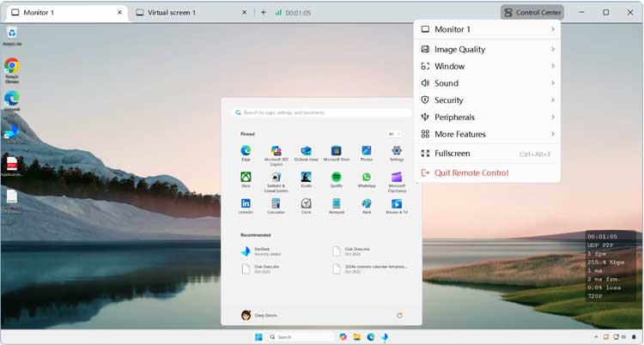Open the Paint app
This screenshot has width=644, height=345.
click(367, 206)
